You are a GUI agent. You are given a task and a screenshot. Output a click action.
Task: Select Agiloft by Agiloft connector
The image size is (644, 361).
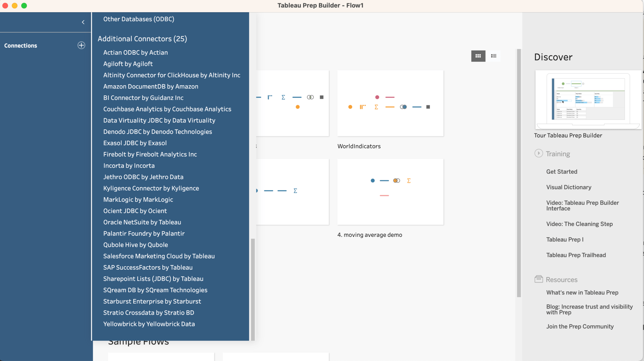(x=128, y=64)
